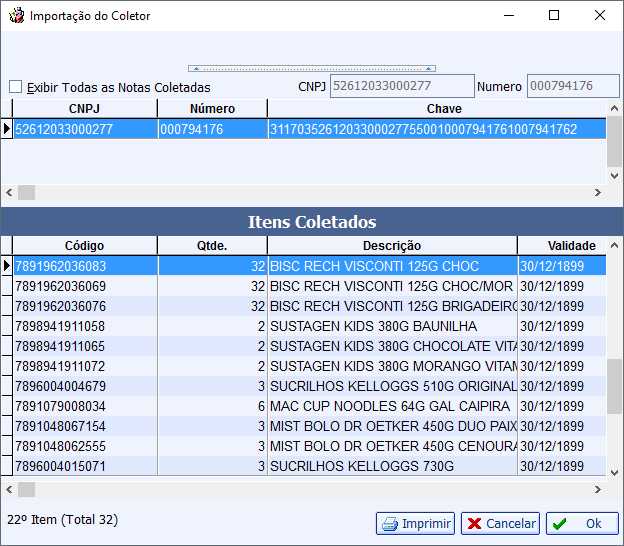The width and height of the screenshot is (624, 546).
Task: Click the 22º Item (Total 32) status text
Action: 62,520
